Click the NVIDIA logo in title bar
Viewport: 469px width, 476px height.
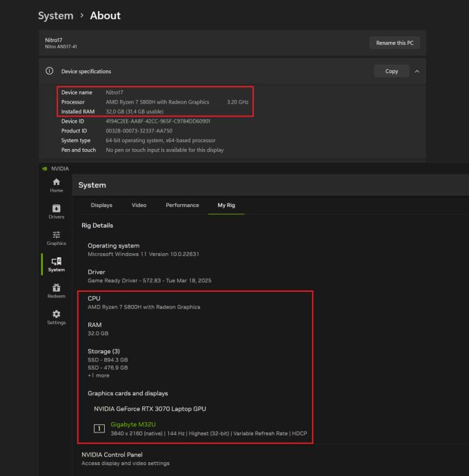click(x=45, y=168)
